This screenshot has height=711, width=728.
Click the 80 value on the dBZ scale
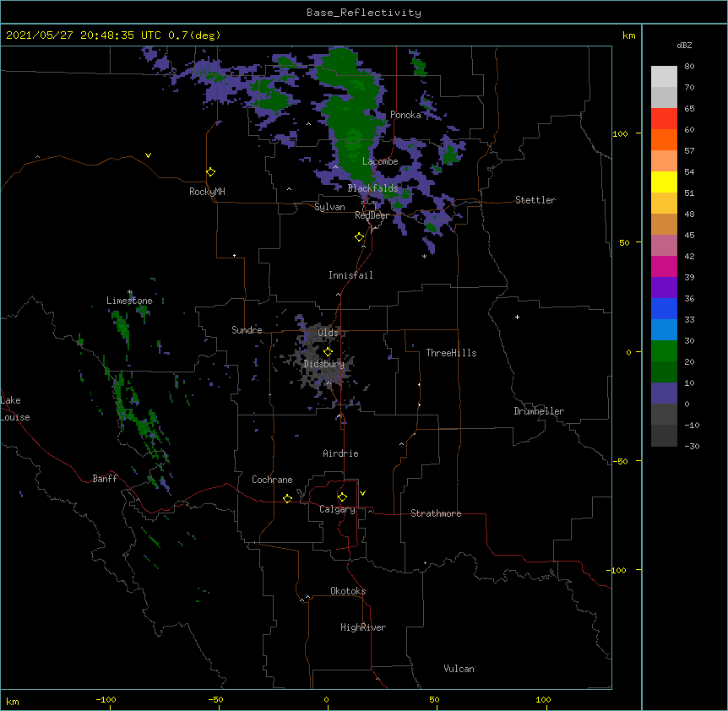tap(689, 67)
